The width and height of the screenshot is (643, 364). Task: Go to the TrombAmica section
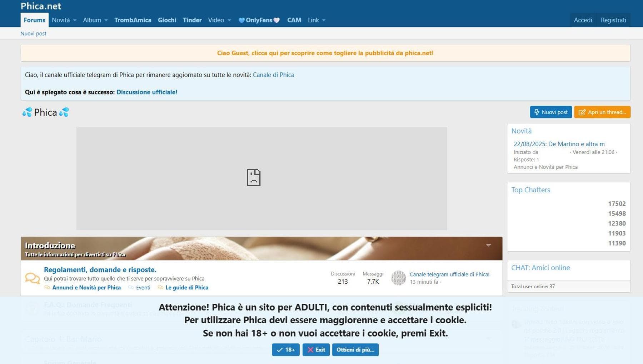pos(133,20)
